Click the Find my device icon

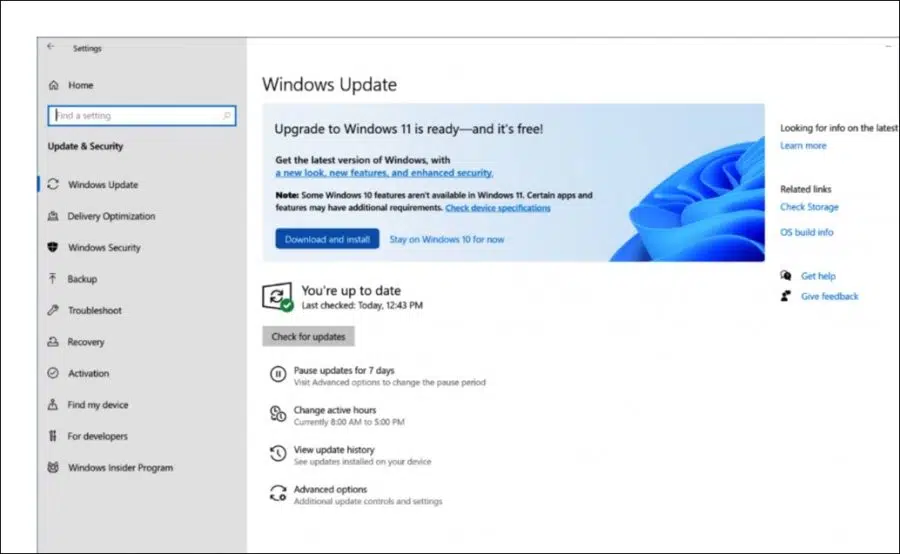pyautogui.click(x=53, y=404)
